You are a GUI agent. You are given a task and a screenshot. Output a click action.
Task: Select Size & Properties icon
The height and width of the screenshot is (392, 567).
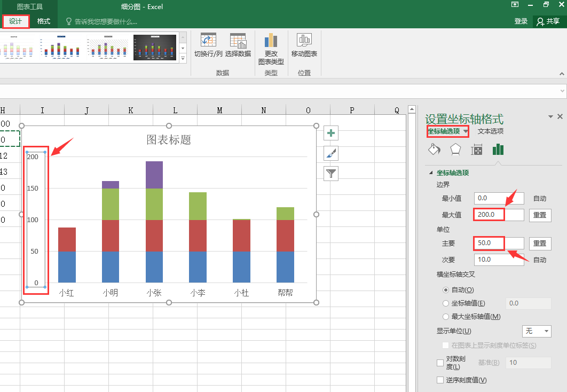pos(477,150)
